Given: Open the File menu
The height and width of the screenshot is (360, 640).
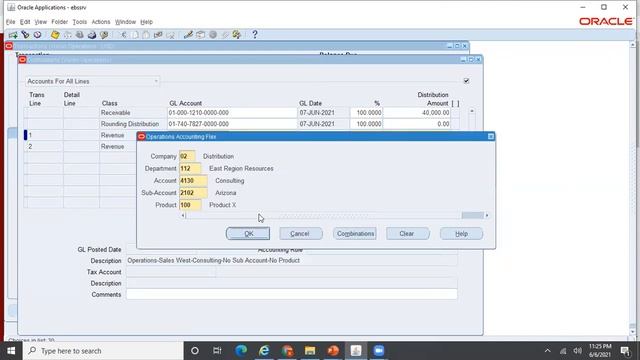Looking at the screenshot, I should coord(11,22).
